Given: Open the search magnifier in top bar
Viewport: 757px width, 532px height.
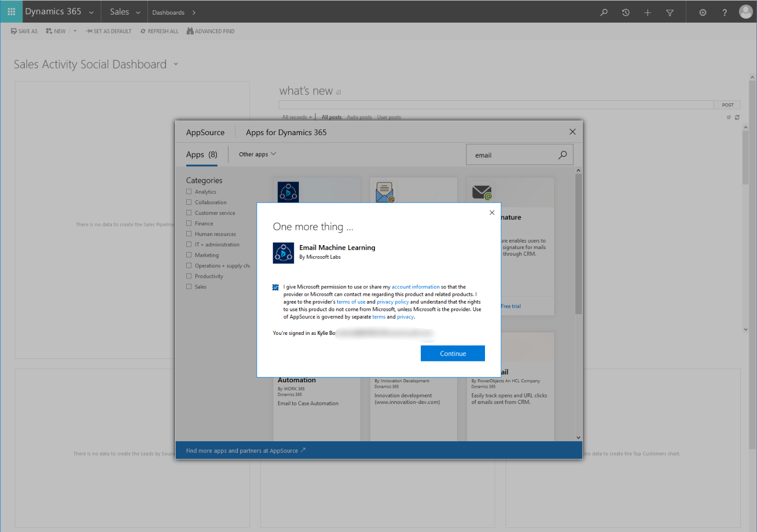Looking at the screenshot, I should coord(604,13).
